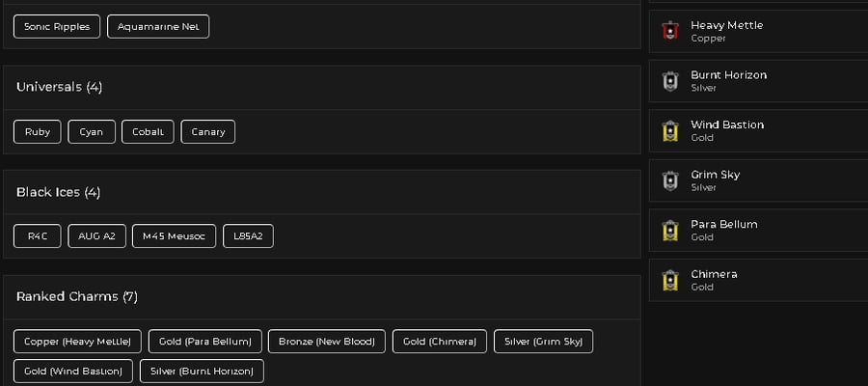
Task: Choose the Cobalt universal skin tag
Action: 148,132
